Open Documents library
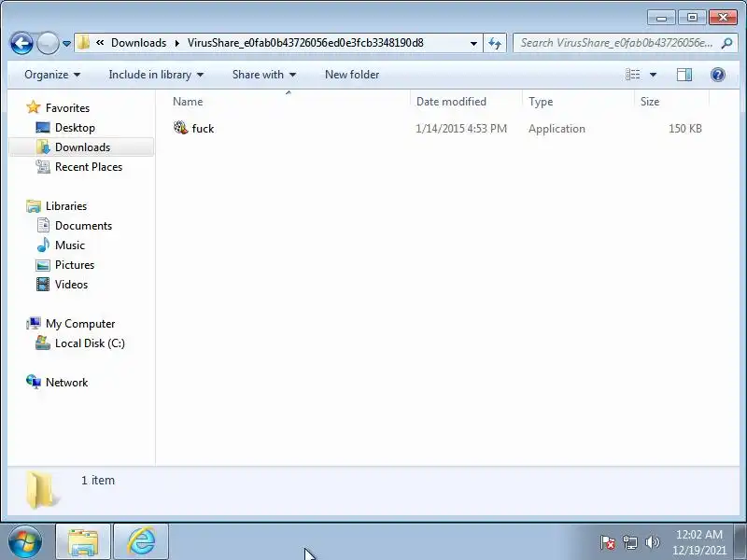 (83, 226)
